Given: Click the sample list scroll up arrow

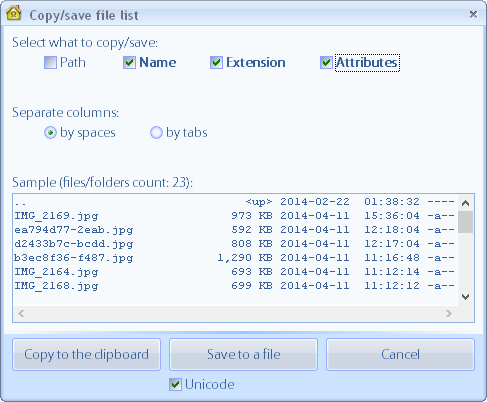Looking at the screenshot, I should click(x=465, y=203).
